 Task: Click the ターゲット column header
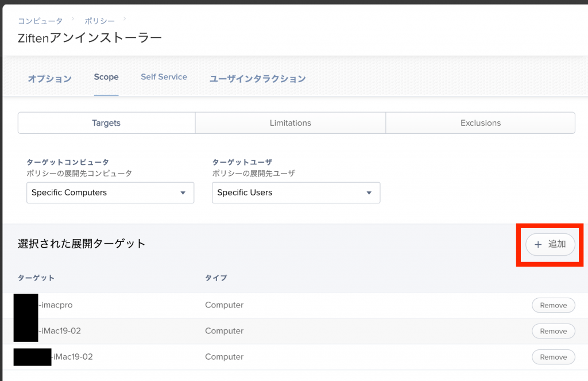(x=36, y=278)
